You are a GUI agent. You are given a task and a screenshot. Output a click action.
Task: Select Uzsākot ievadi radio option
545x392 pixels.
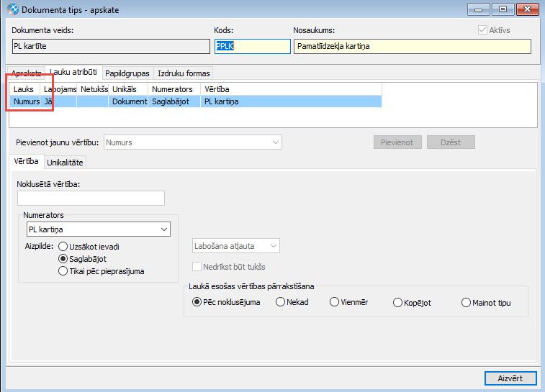[x=63, y=247]
